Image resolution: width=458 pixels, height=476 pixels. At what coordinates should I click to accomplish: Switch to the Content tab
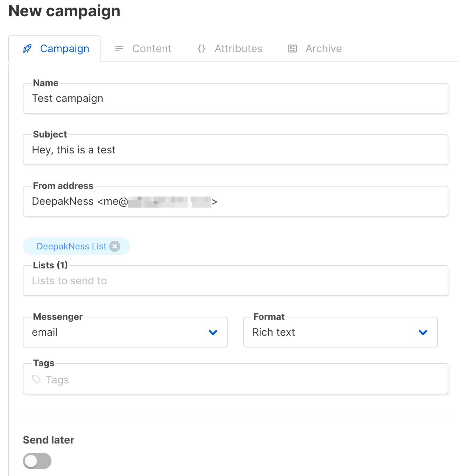pos(152,49)
